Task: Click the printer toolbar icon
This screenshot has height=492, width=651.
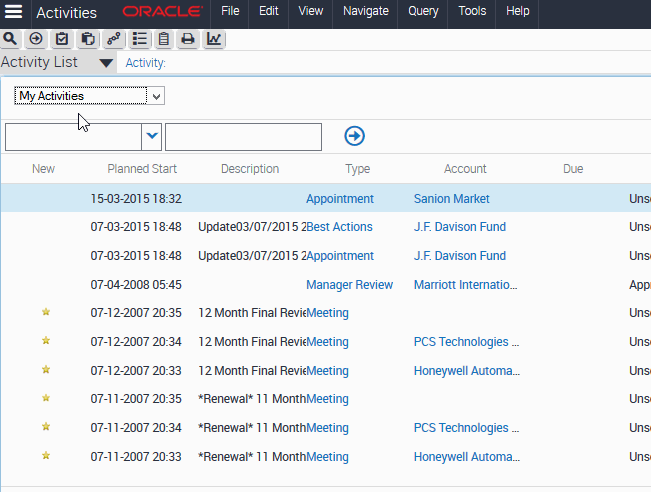Action: pos(188,39)
